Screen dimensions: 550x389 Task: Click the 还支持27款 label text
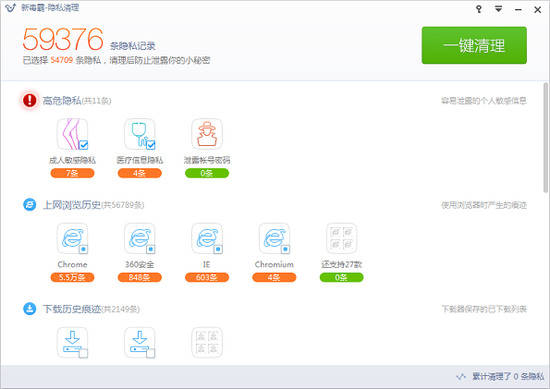(x=342, y=264)
